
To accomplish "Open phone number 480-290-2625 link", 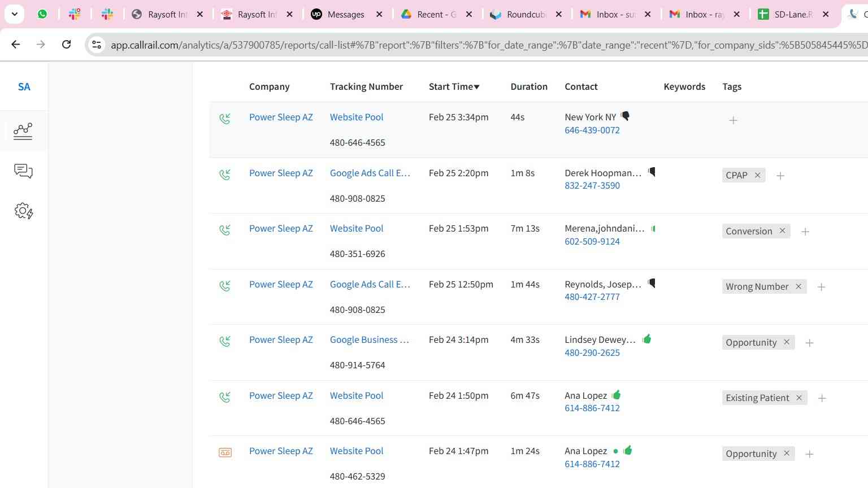I will pos(592,352).
